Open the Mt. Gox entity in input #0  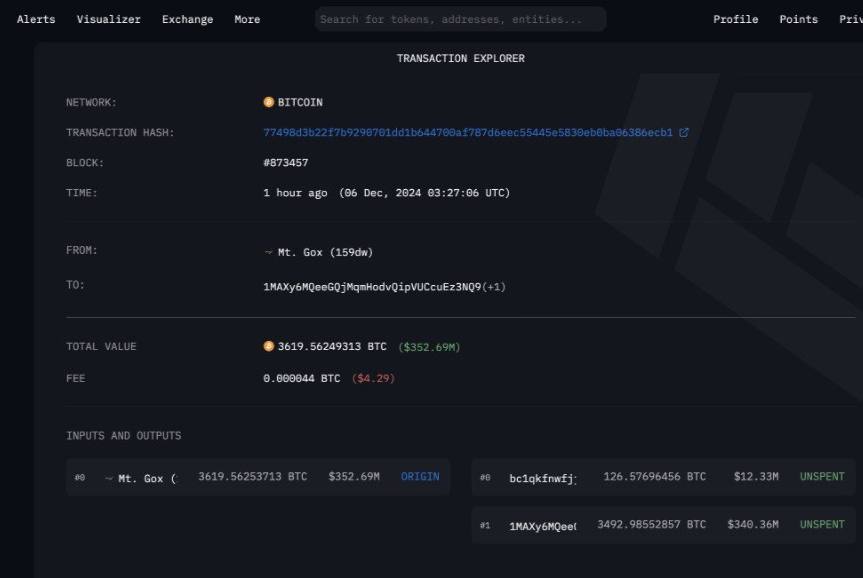pos(147,479)
